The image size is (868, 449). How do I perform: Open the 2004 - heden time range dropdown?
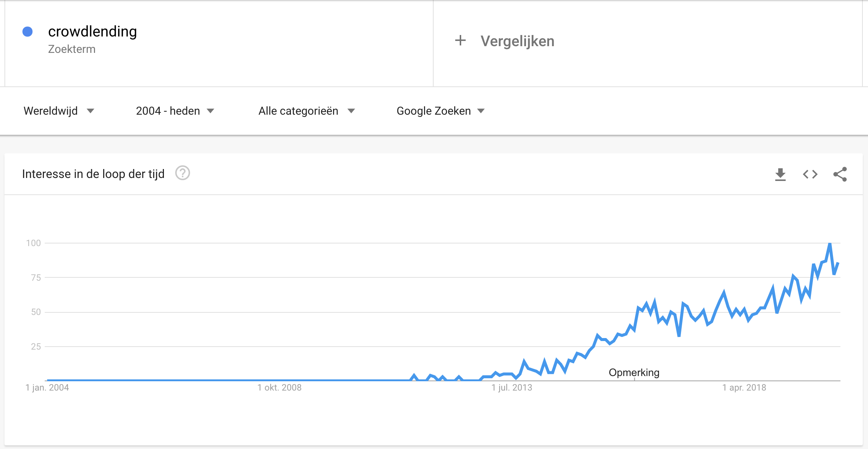pos(175,111)
